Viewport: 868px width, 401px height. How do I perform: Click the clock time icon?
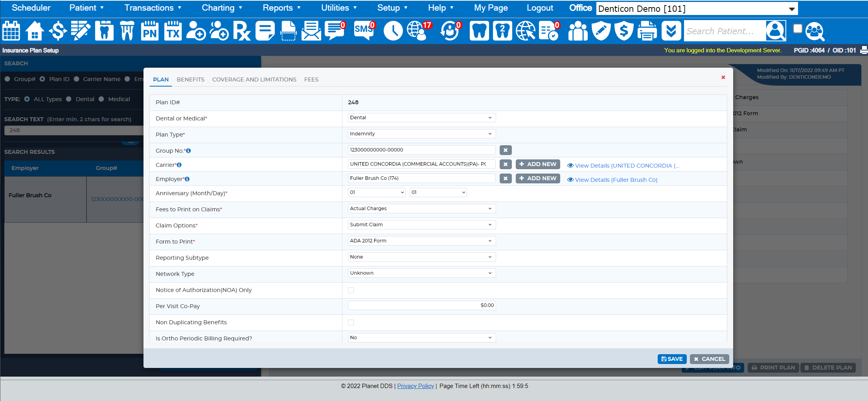coord(393,31)
